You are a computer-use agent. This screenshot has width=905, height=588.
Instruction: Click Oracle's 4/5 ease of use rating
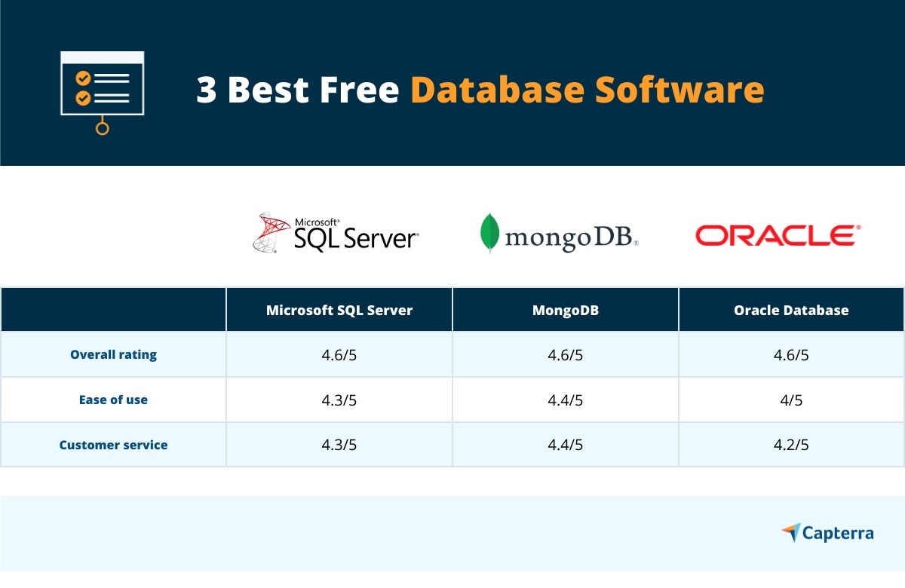(x=791, y=400)
